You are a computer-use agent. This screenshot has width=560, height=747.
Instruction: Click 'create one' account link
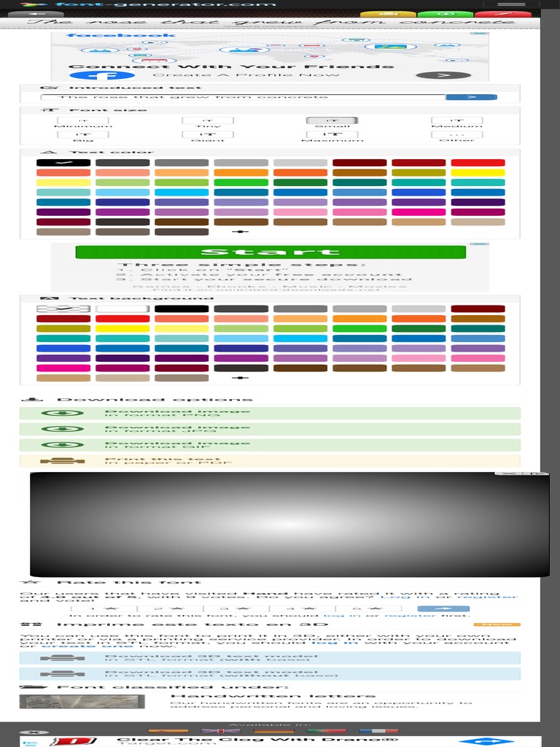point(87,646)
